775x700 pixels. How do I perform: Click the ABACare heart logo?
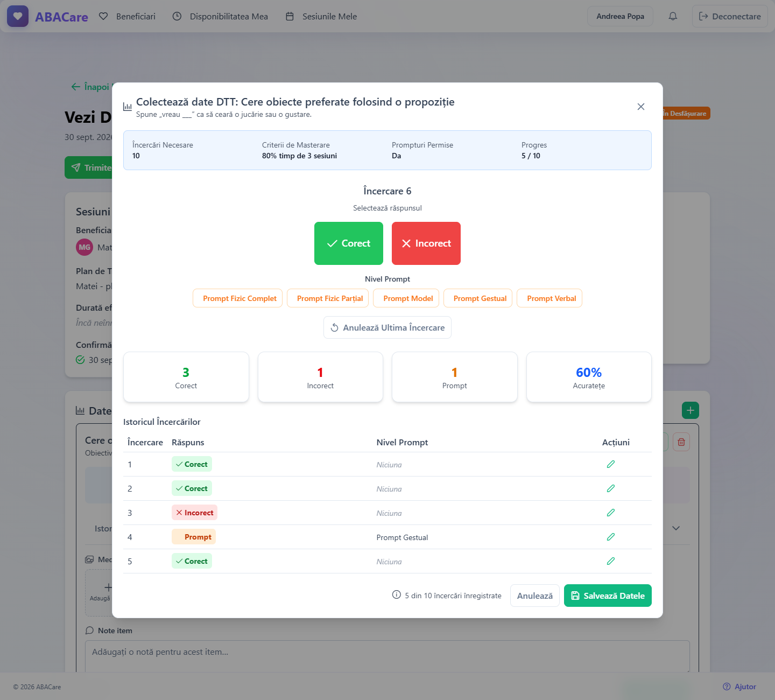pos(18,16)
